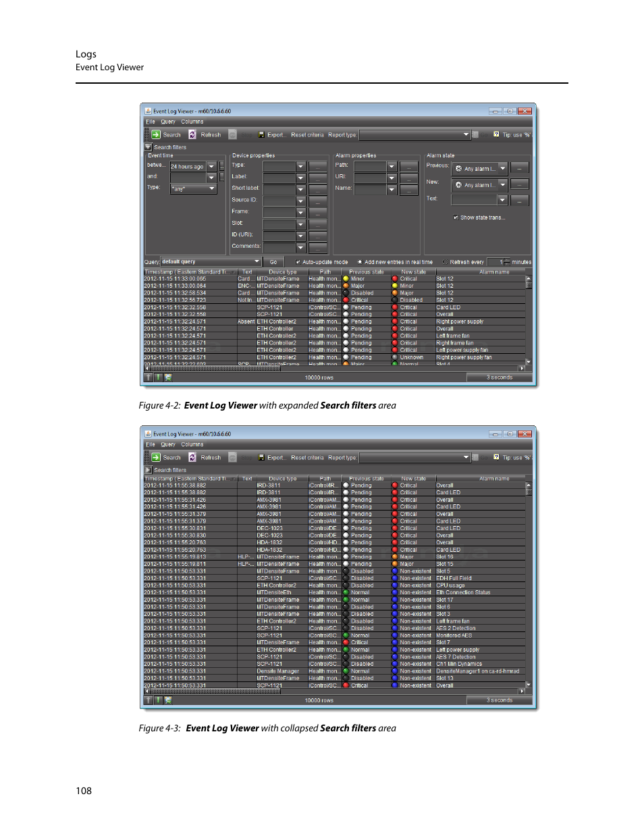Select the Eth Connection Status row
Screen dimensions: 644x834
click(x=335, y=592)
